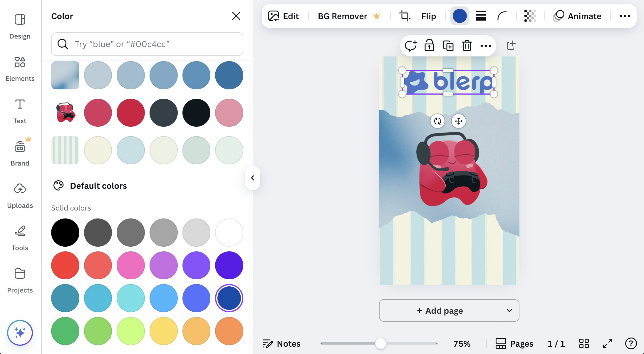
Task: Open the grid view icon
Action: pyautogui.click(x=584, y=343)
